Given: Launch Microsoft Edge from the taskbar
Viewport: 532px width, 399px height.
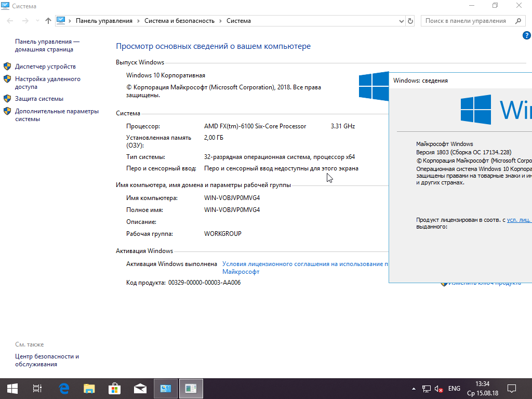Looking at the screenshot, I should coord(63,389).
